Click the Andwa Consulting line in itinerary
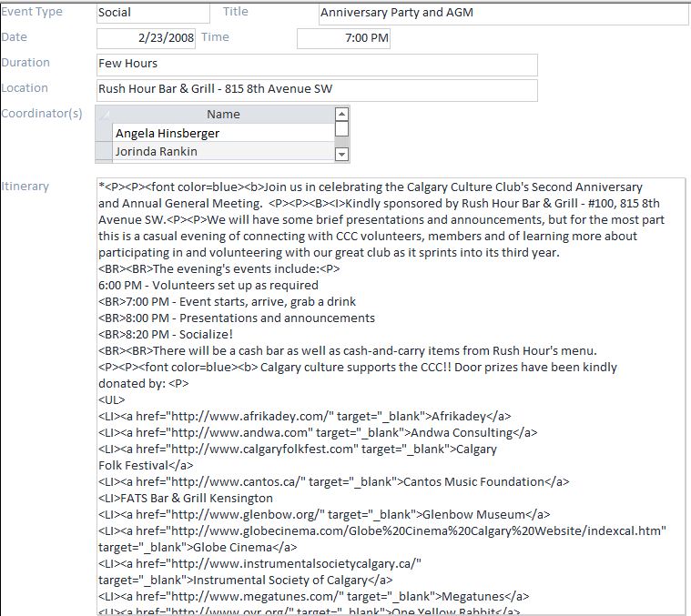691x616 pixels. click(x=318, y=432)
